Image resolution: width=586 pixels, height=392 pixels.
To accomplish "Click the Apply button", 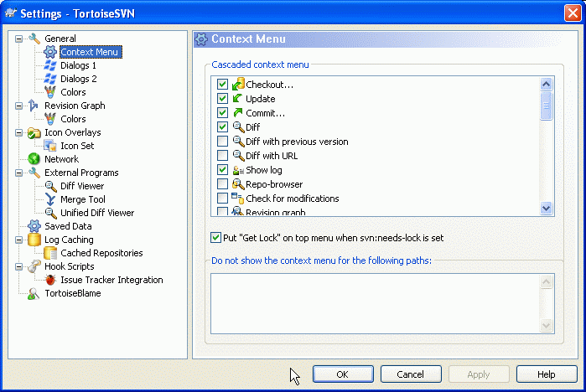I will click(479, 374).
